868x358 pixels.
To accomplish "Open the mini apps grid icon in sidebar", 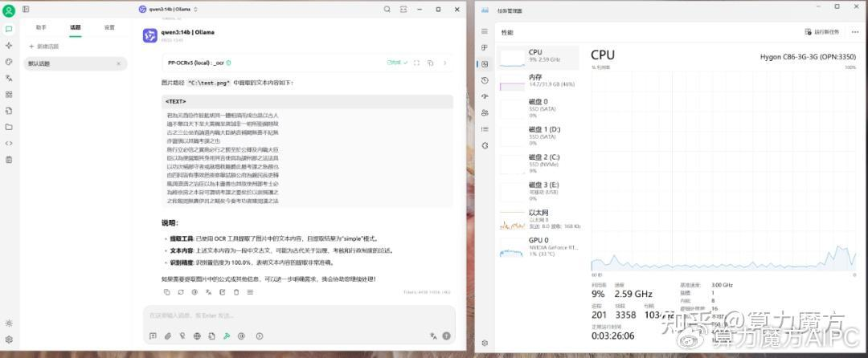I will point(9,95).
